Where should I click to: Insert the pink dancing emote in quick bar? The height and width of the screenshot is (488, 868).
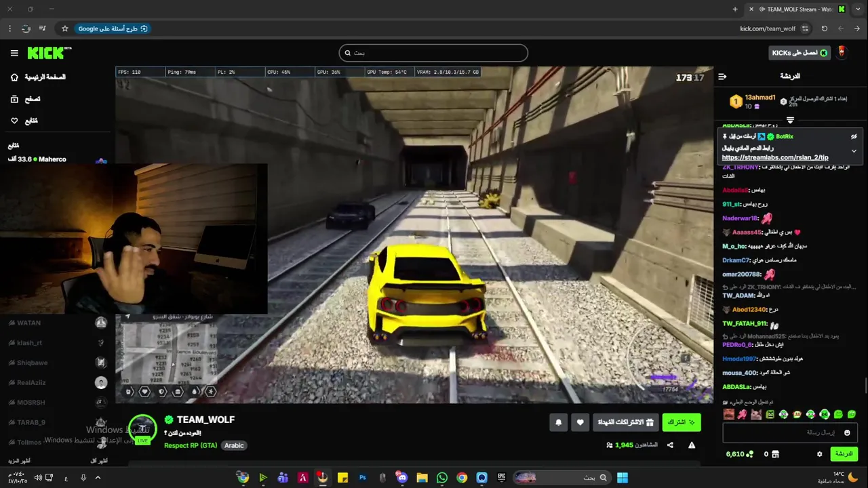(742, 414)
